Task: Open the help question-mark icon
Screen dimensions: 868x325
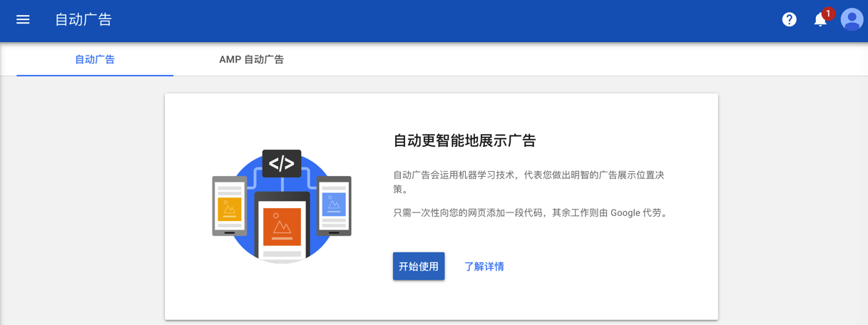Action: pos(789,19)
